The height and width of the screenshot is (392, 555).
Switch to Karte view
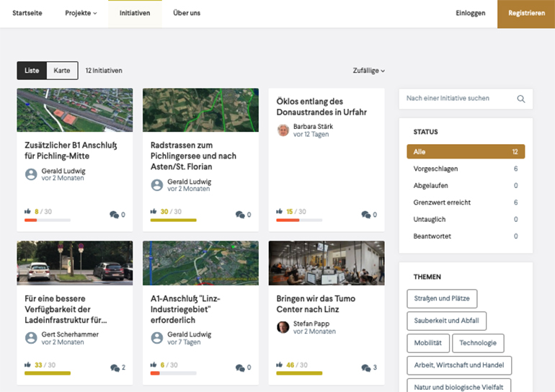click(62, 71)
